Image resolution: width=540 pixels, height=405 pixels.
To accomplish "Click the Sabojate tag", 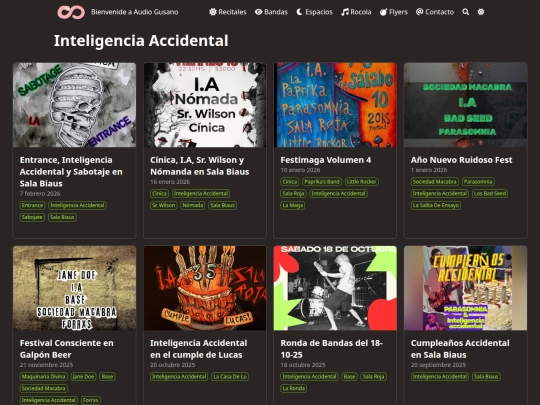I will pos(32,217).
